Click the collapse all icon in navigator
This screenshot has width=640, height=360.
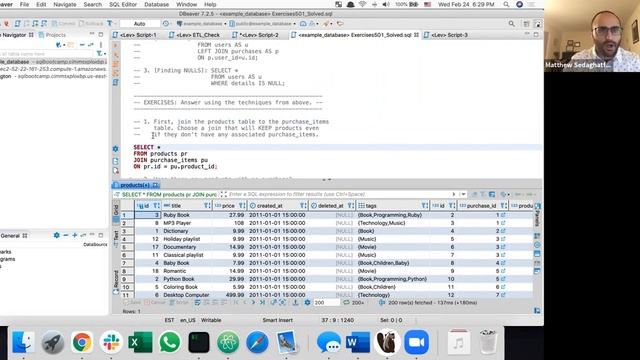[82, 44]
